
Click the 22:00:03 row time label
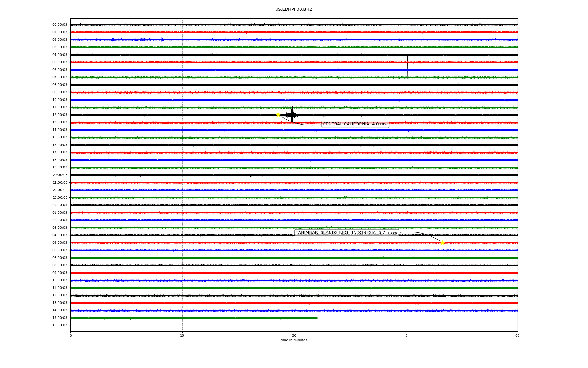[x=60, y=190]
